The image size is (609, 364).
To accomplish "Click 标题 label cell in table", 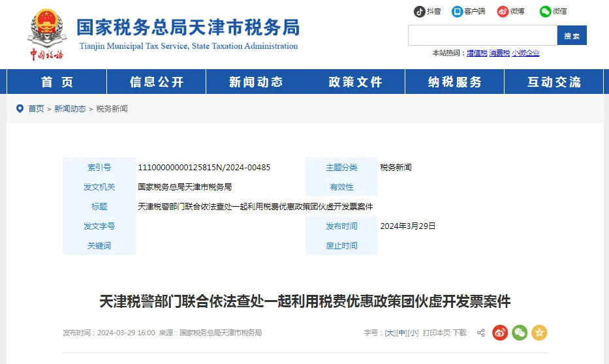I will coord(99,206).
